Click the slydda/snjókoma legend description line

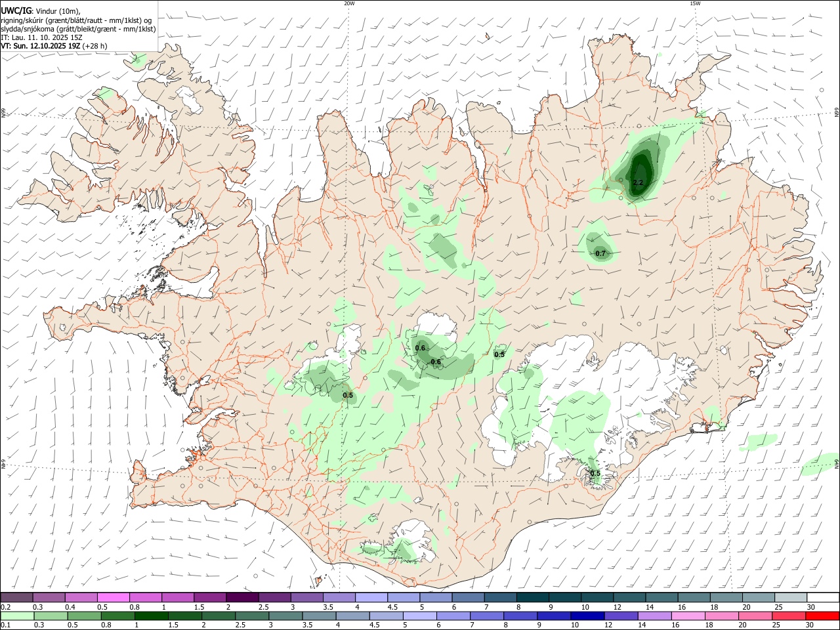click(78, 29)
